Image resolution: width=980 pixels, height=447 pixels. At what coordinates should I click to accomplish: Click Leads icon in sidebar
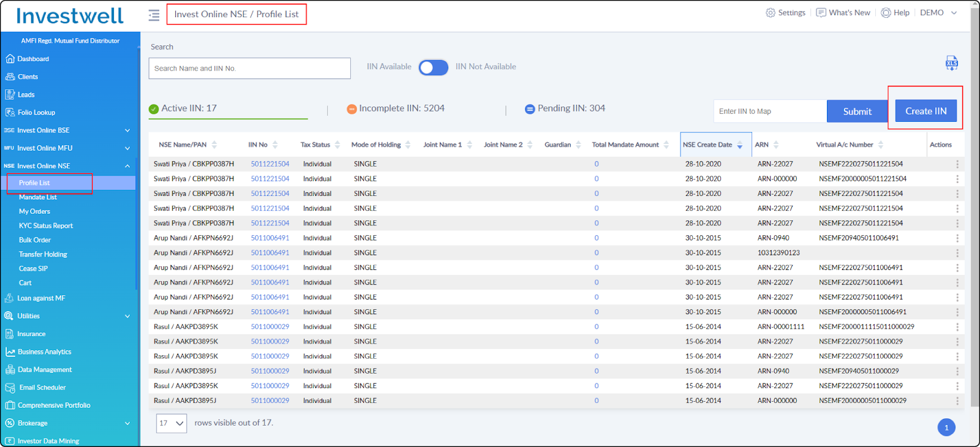coord(10,94)
